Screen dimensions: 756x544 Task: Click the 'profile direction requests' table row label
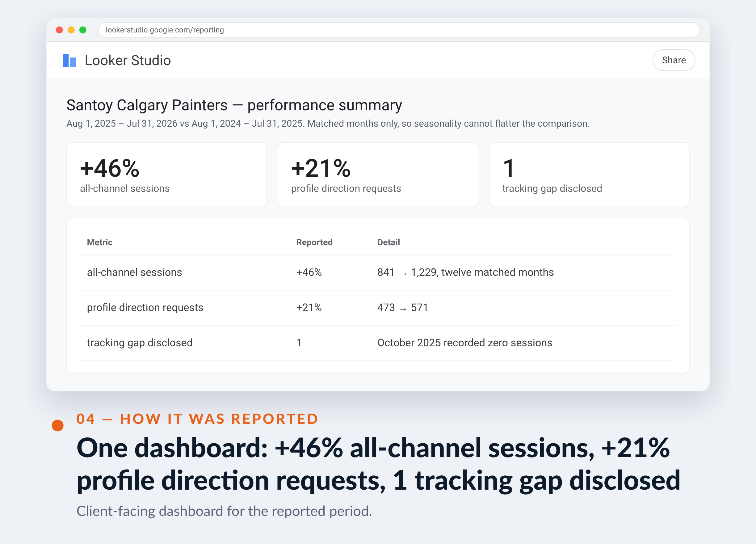click(x=145, y=307)
